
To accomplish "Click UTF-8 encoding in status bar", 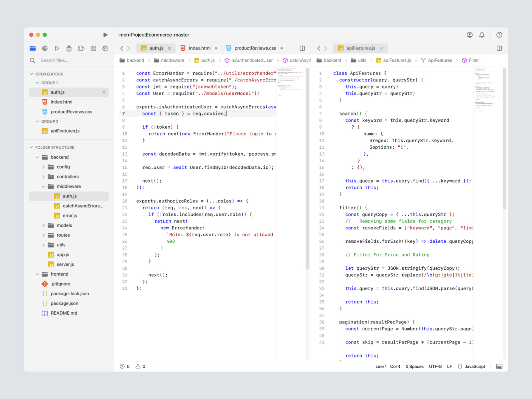I will coord(436,366).
